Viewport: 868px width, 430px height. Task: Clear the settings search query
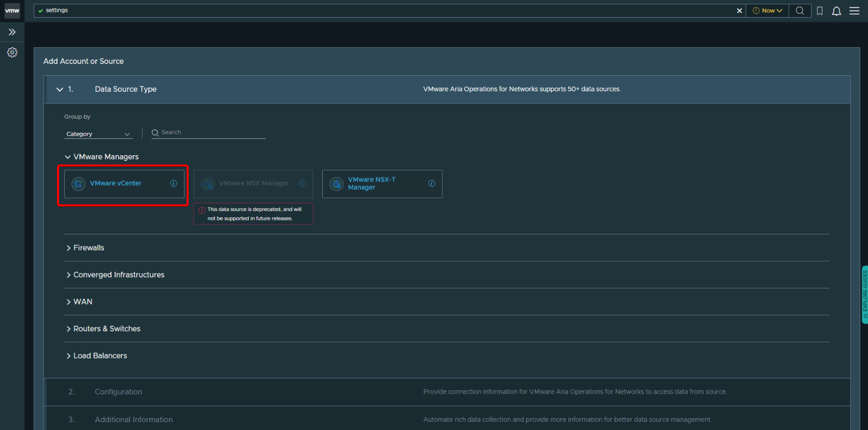coord(739,11)
